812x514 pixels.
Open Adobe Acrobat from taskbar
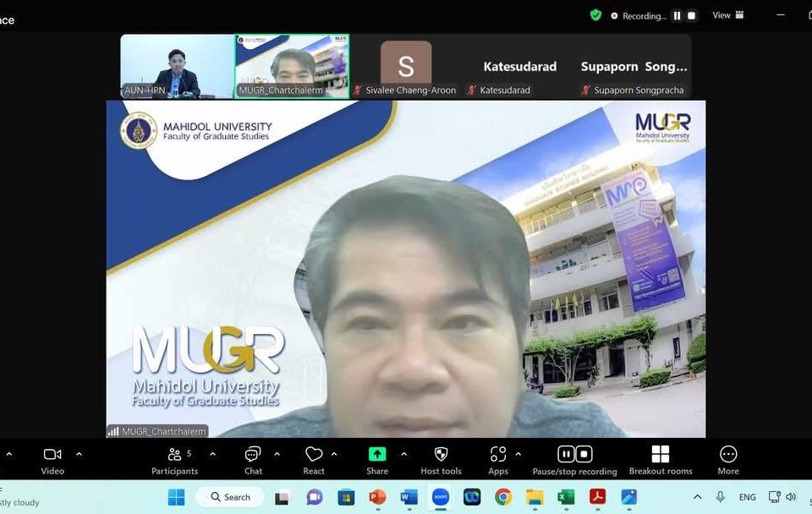[598, 497]
